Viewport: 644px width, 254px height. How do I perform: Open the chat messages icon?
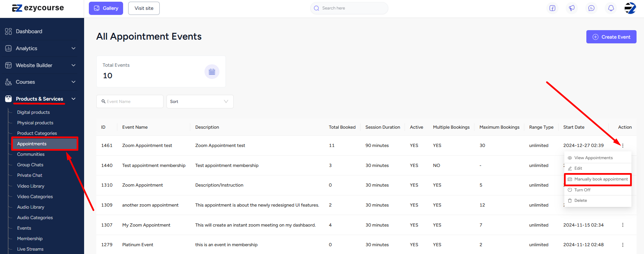coord(591,8)
